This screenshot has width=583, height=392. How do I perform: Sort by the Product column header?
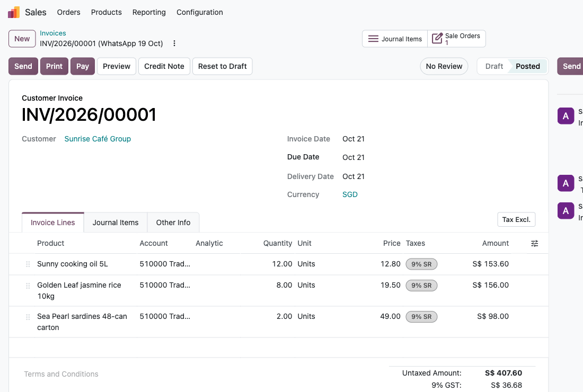(x=50, y=243)
